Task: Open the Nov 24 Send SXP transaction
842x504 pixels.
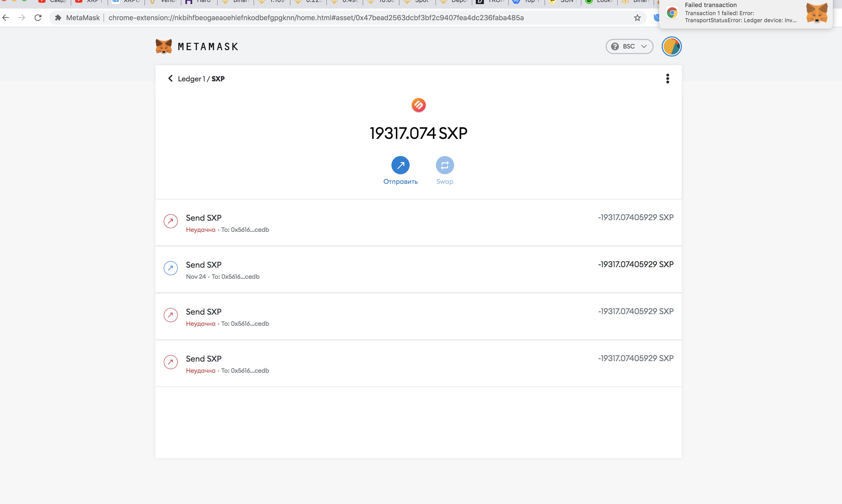Action: click(418, 270)
